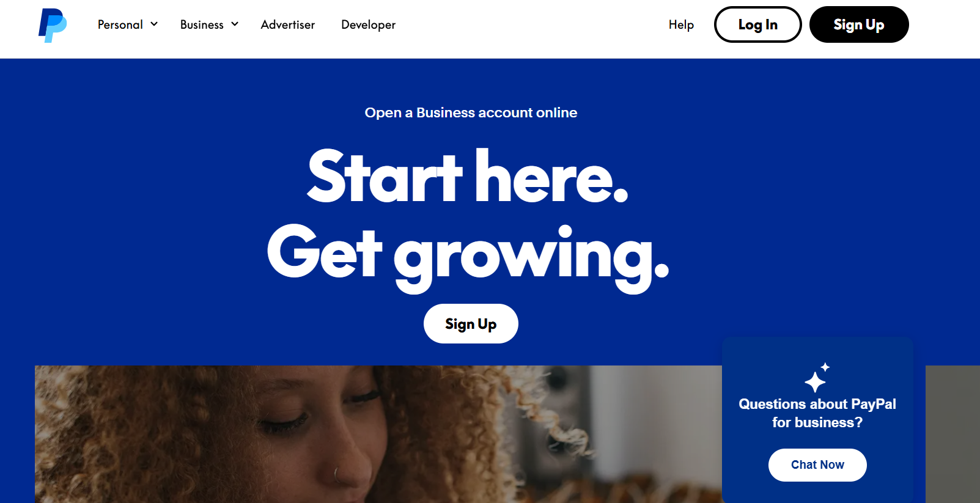The image size is (980, 503).
Task: Click the grey panel right of chat widget
Action: point(952,434)
